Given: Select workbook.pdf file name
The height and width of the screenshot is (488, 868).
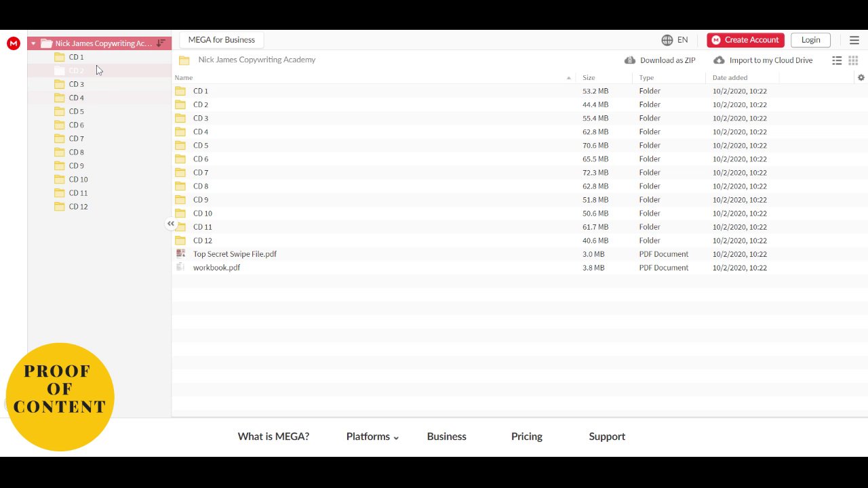Looking at the screenshot, I should point(216,268).
